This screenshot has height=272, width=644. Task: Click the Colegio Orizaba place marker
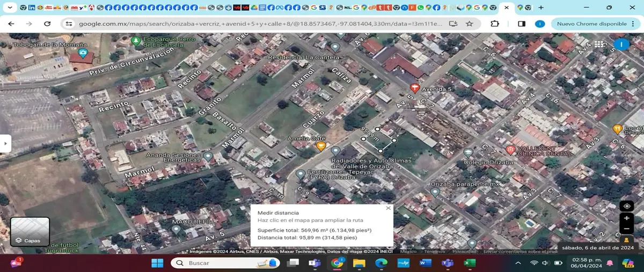click(468, 153)
